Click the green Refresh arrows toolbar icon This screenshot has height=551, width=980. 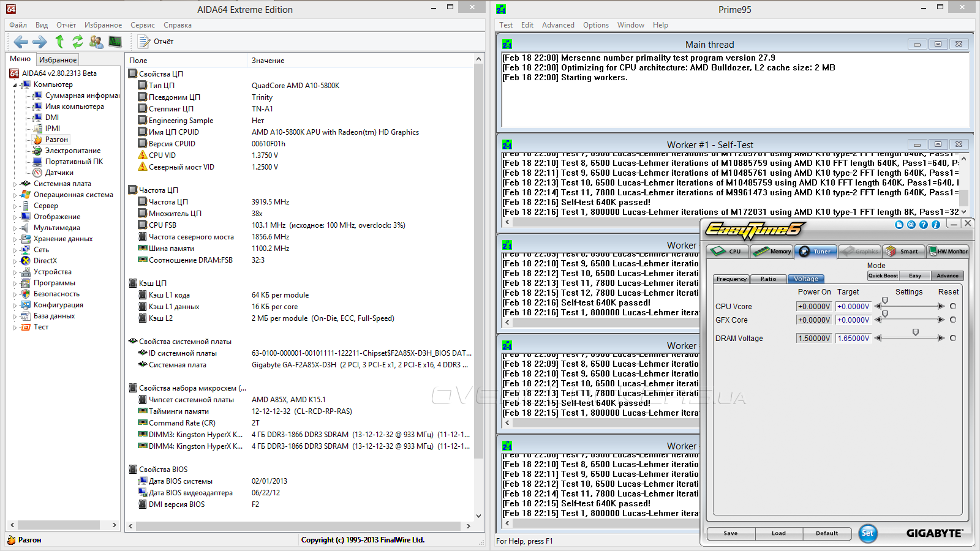point(78,42)
